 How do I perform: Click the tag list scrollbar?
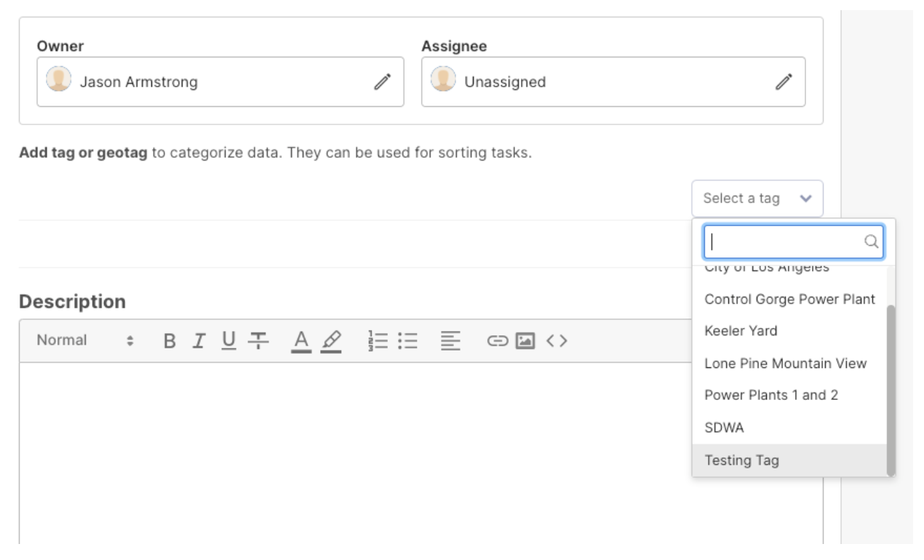point(891,391)
